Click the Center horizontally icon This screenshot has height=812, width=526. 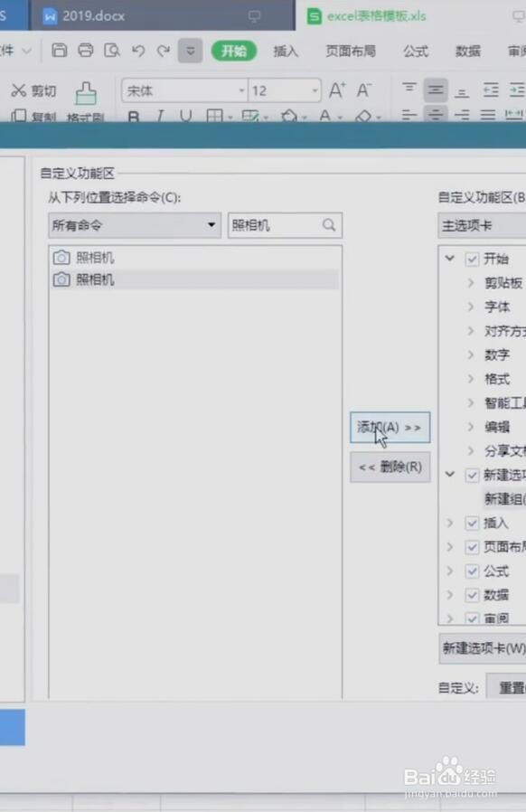[x=436, y=114]
